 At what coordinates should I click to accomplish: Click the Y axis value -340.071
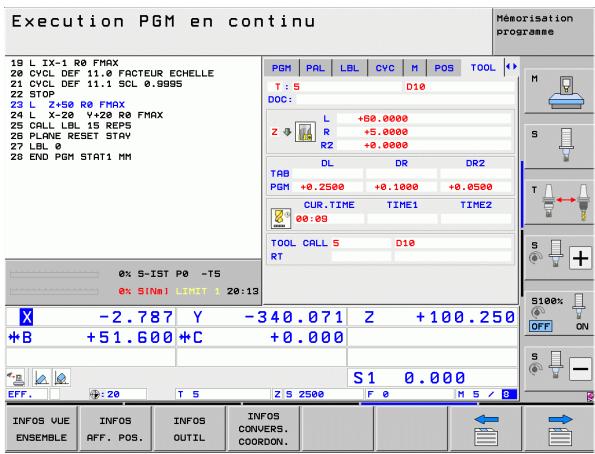tap(294, 317)
